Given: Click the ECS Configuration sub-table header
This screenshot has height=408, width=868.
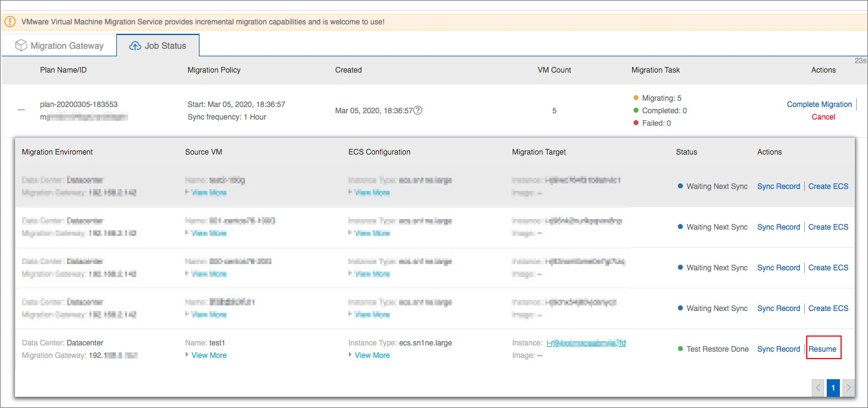Looking at the screenshot, I should [380, 152].
